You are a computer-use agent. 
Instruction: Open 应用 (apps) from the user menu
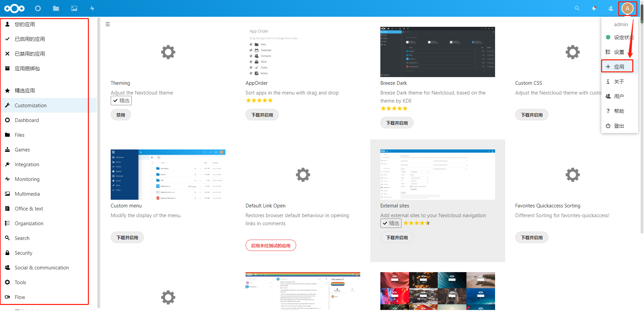620,67
